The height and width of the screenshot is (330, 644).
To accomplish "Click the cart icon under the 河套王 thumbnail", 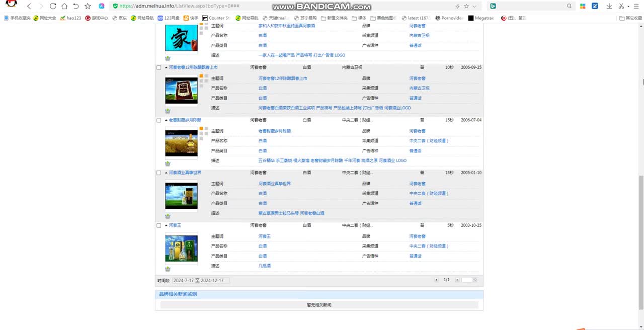I will [x=168, y=269].
